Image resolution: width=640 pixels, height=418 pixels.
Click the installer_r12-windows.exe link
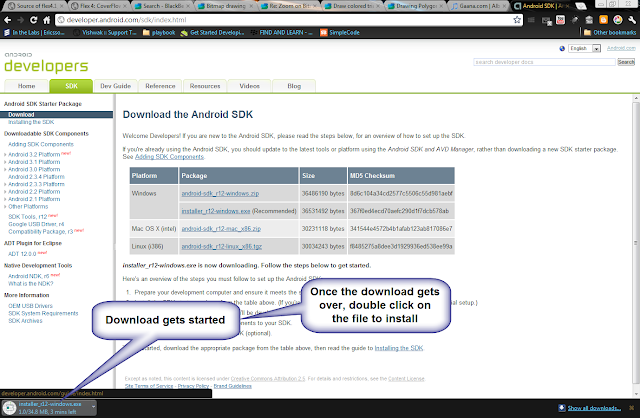(x=216, y=211)
